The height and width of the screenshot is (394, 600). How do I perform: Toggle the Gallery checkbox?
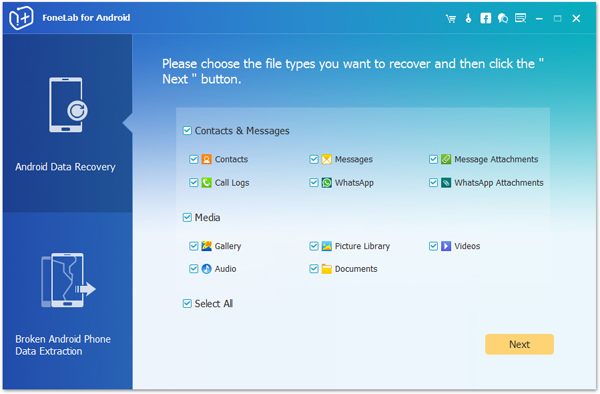tap(194, 246)
